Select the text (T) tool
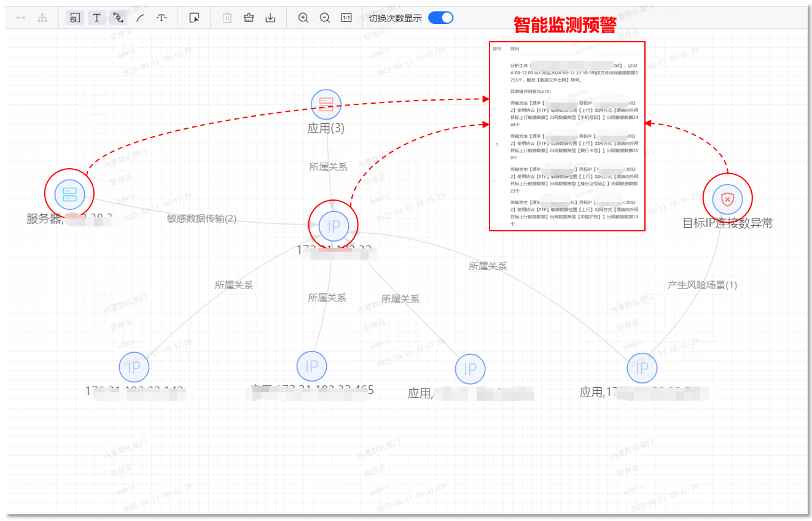812x521 pixels. (x=96, y=18)
